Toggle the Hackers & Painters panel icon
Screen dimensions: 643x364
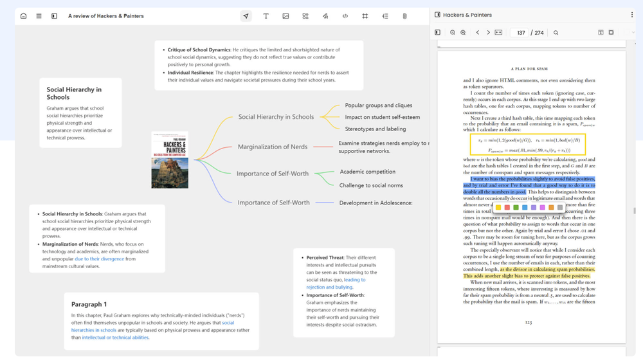pos(437,15)
